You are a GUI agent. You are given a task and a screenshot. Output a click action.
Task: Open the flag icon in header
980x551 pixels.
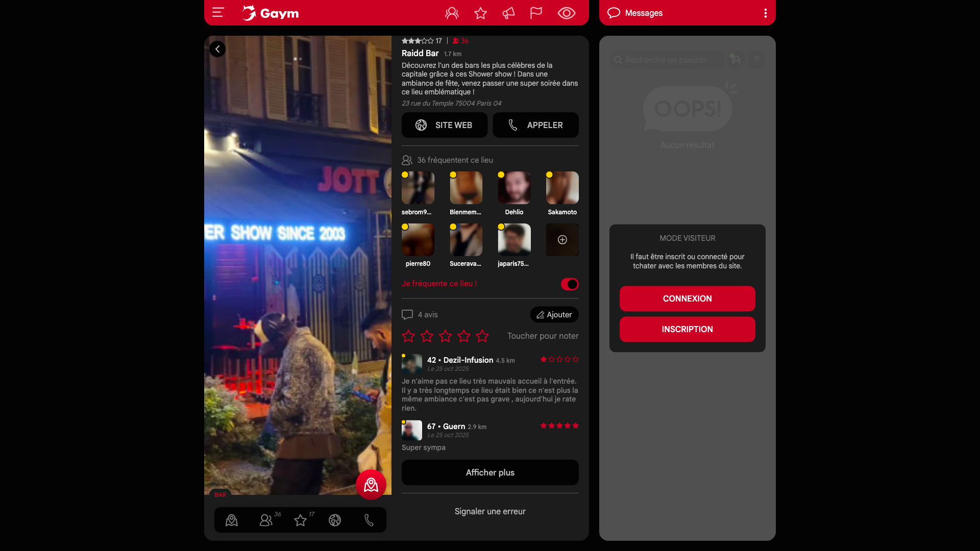pyautogui.click(x=536, y=13)
